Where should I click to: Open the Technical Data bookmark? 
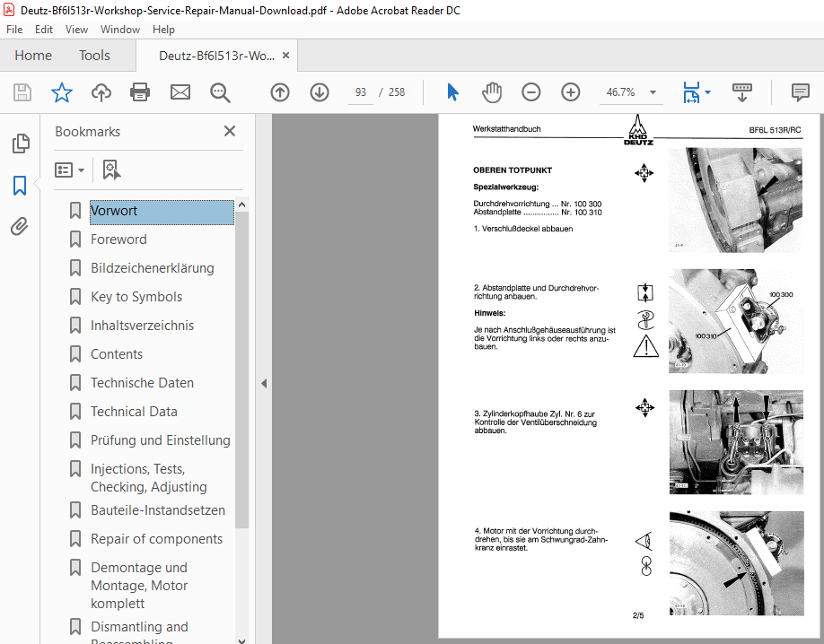pos(134,412)
